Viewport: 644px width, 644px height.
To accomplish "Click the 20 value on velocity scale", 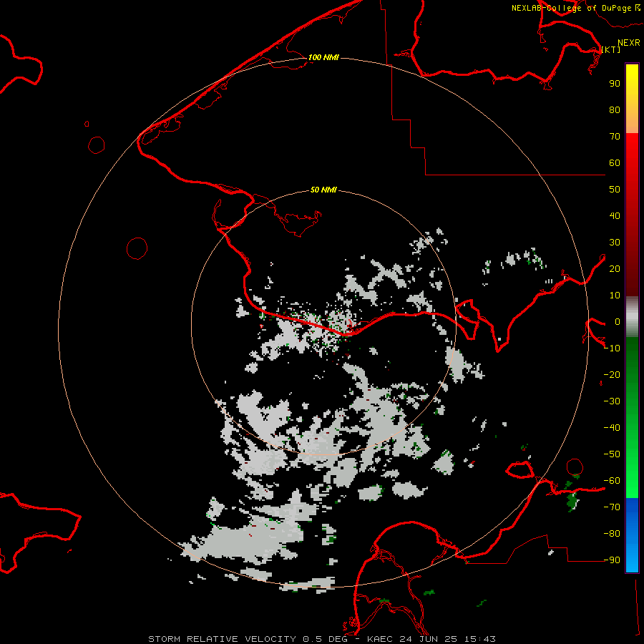I will pyautogui.click(x=615, y=269).
